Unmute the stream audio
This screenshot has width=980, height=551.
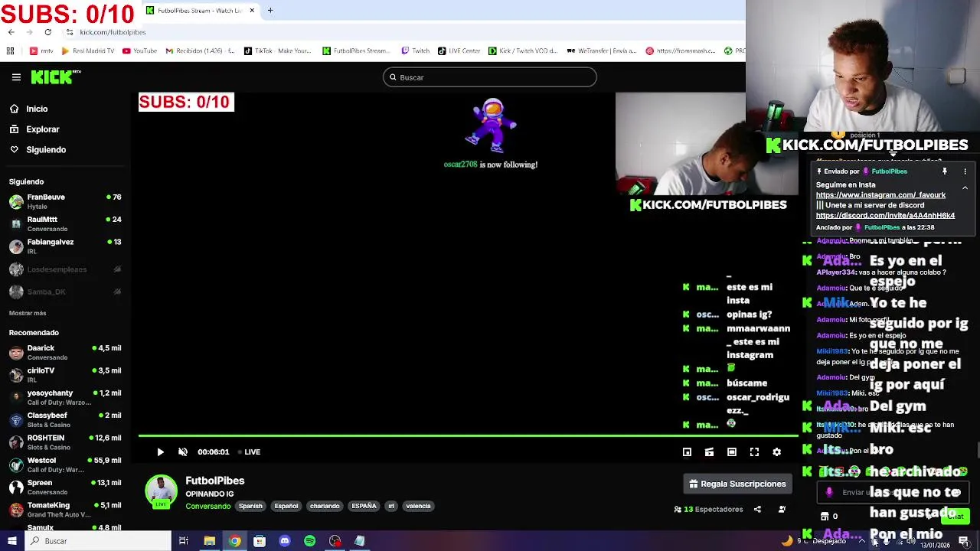coord(183,452)
